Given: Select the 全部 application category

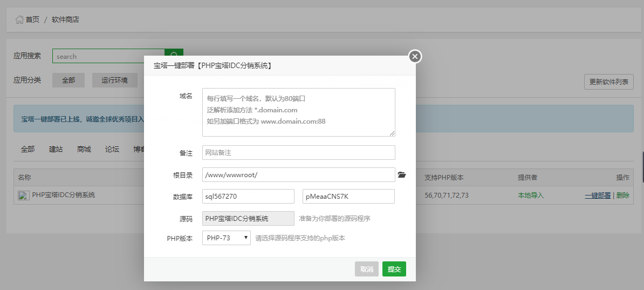Looking at the screenshot, I should [x=68, y=80].
